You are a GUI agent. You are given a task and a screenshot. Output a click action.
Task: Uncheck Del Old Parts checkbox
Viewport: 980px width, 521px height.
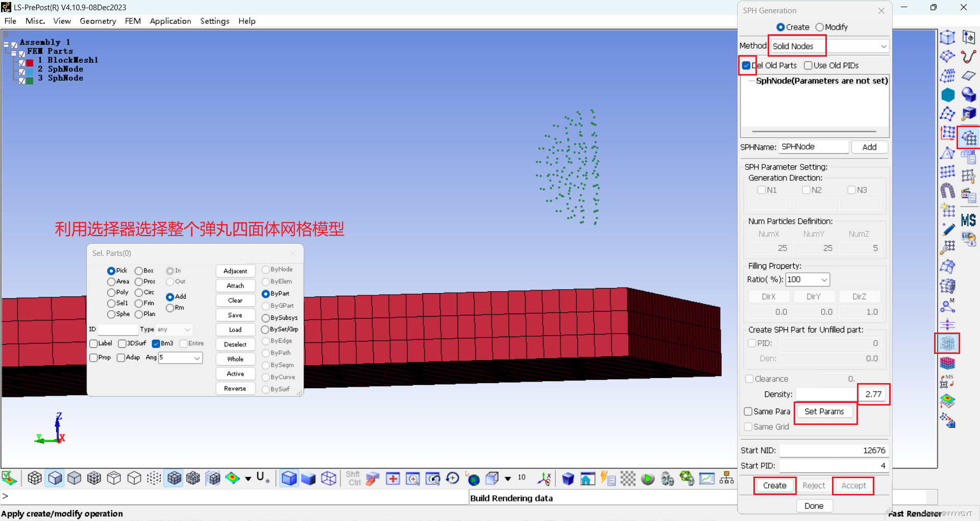tap(746, 65)
